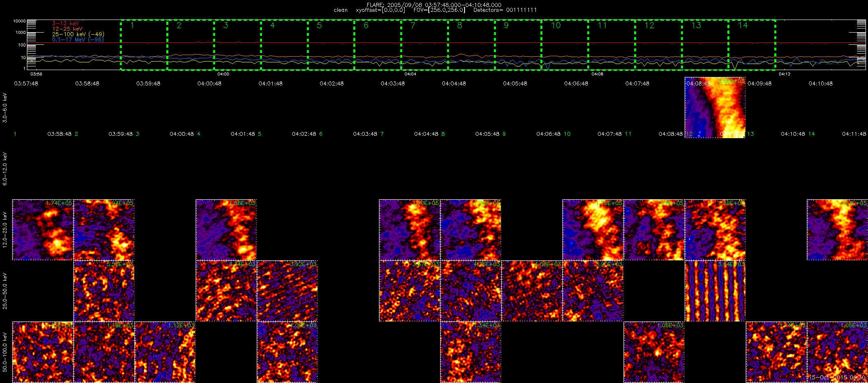Click the yellow '25-100 keV (-49)' legend entry

pos(78,34)
